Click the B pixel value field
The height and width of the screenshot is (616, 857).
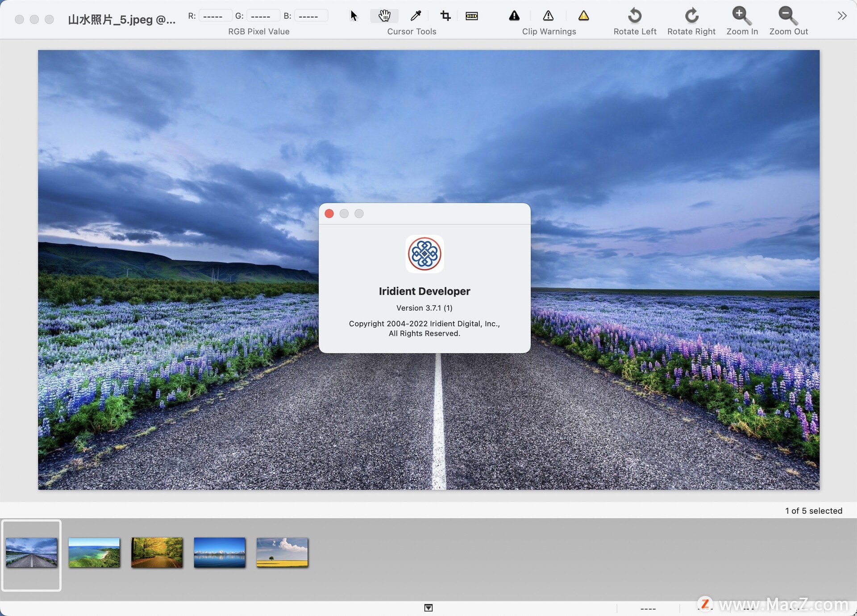311,16
